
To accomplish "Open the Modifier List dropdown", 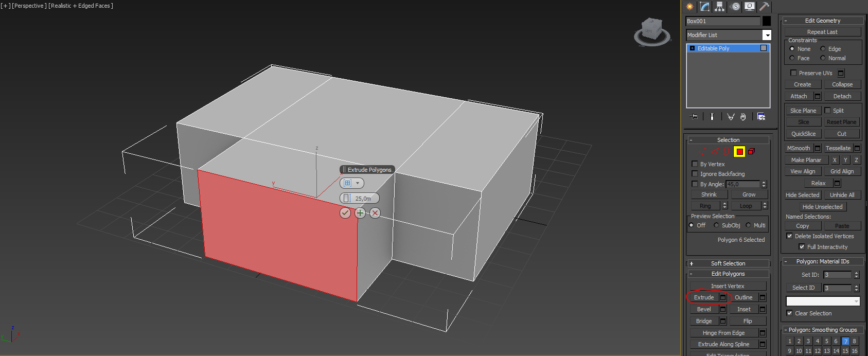I will click(729, 35).
